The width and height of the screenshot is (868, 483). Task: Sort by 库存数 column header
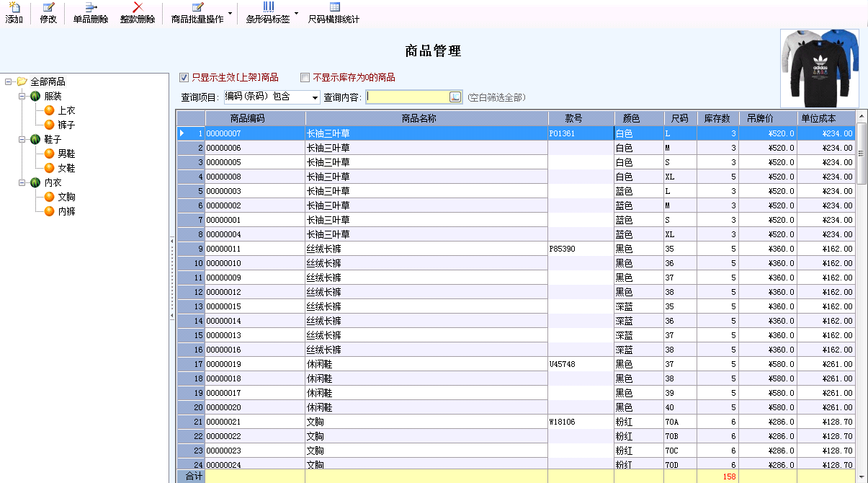click(717, 118)
